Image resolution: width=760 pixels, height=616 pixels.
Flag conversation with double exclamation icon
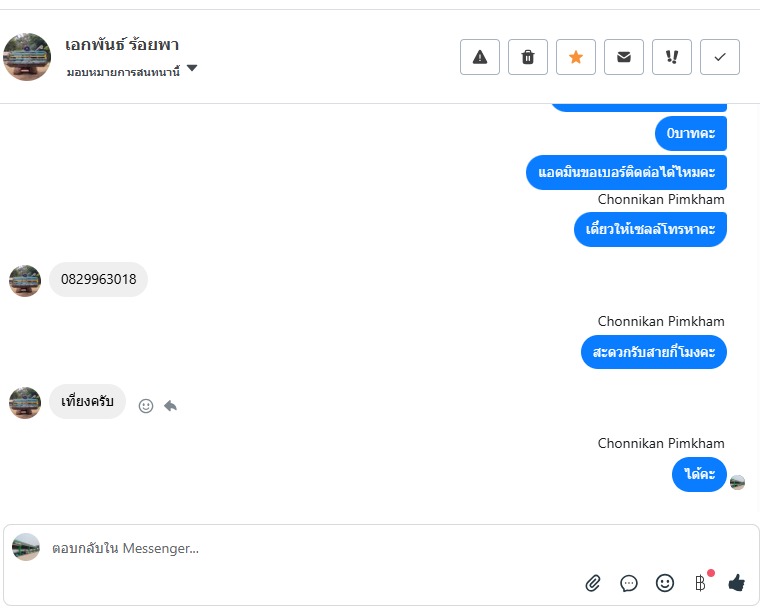672,57
